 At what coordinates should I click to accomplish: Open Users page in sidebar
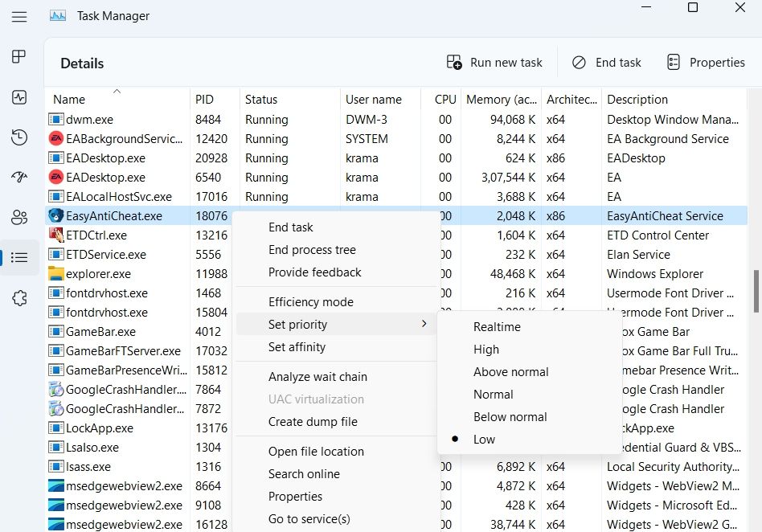(19, 217)
